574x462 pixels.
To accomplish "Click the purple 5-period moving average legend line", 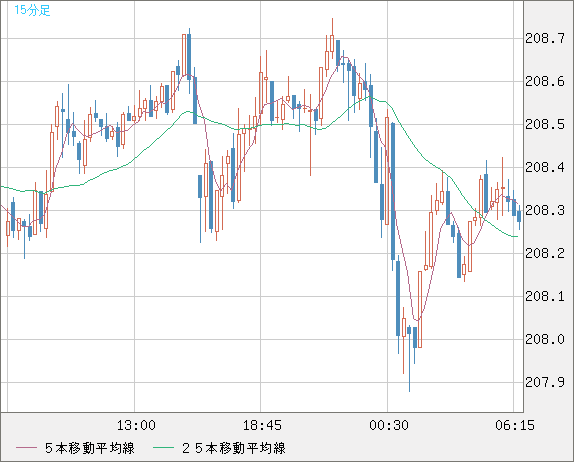I will [27, 448].
